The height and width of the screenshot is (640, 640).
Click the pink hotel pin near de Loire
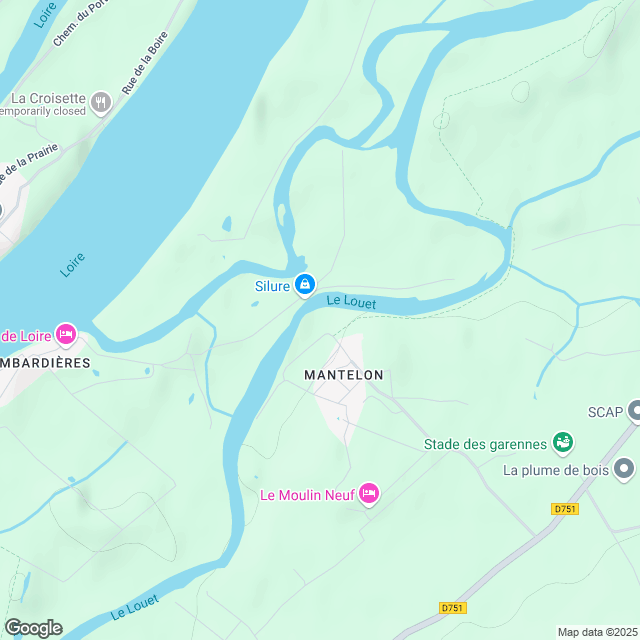pos(66,335)
